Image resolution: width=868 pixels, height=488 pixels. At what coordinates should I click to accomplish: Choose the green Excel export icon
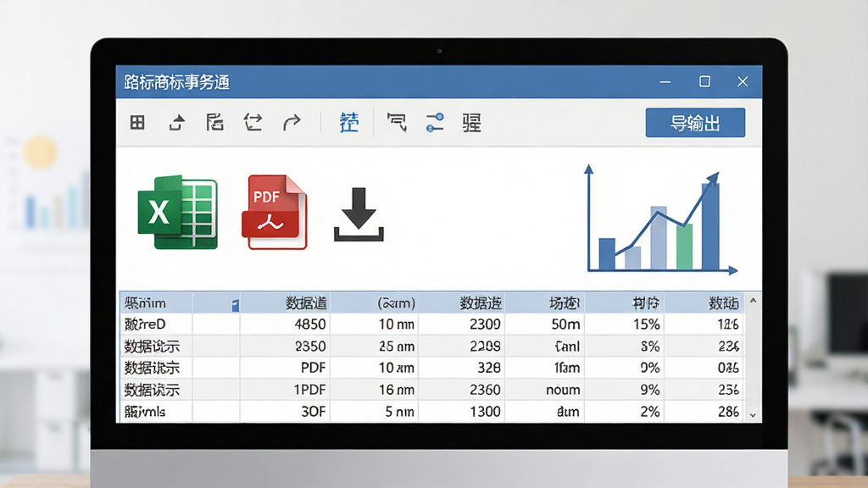178,213
